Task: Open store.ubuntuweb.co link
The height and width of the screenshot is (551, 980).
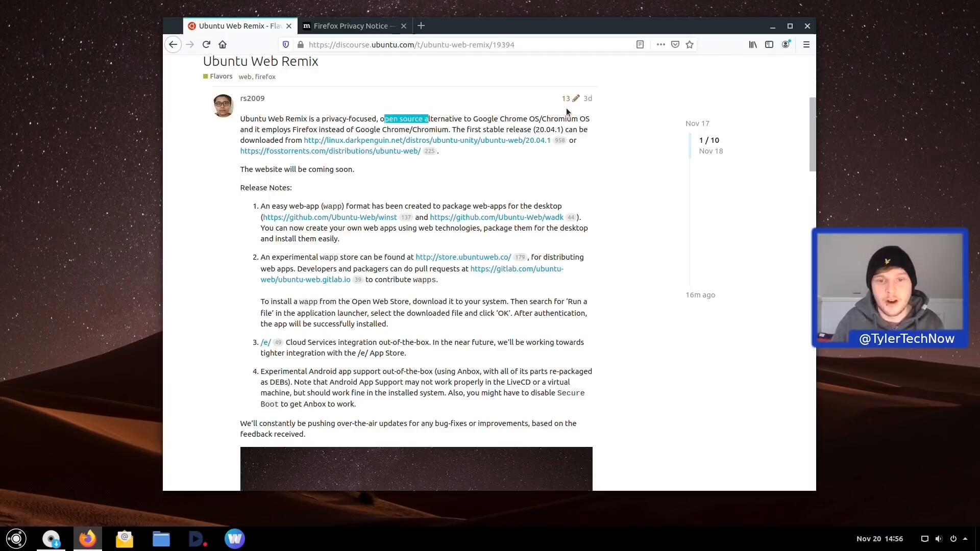Action: (463, 257)
